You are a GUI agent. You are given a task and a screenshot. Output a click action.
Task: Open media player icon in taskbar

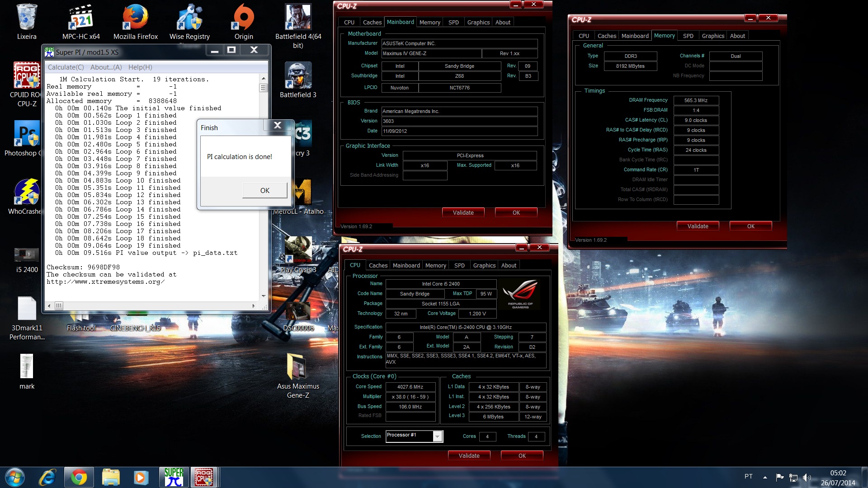pyautogui.click(x=141, y=477)
